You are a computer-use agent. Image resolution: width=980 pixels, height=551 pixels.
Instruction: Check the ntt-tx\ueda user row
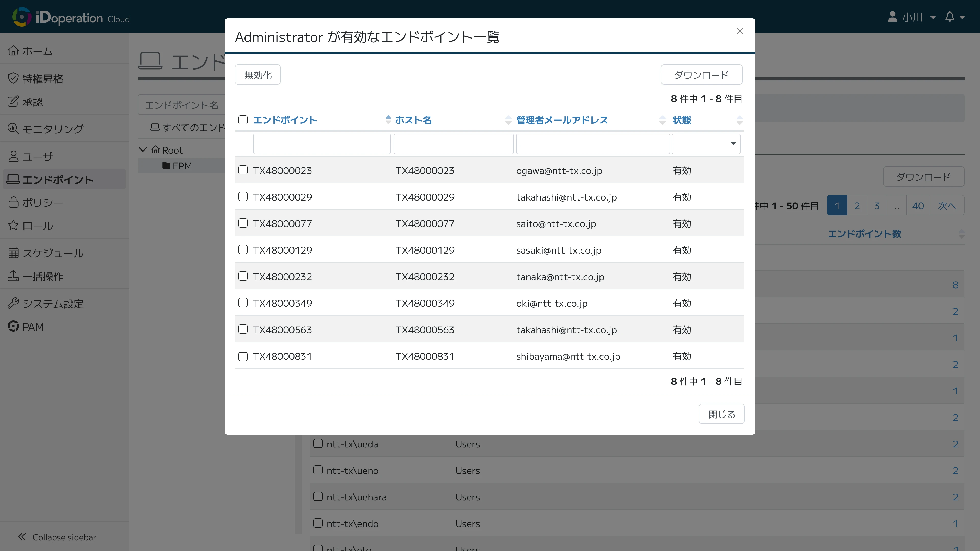pyautogui.click(x=318, y=443)
